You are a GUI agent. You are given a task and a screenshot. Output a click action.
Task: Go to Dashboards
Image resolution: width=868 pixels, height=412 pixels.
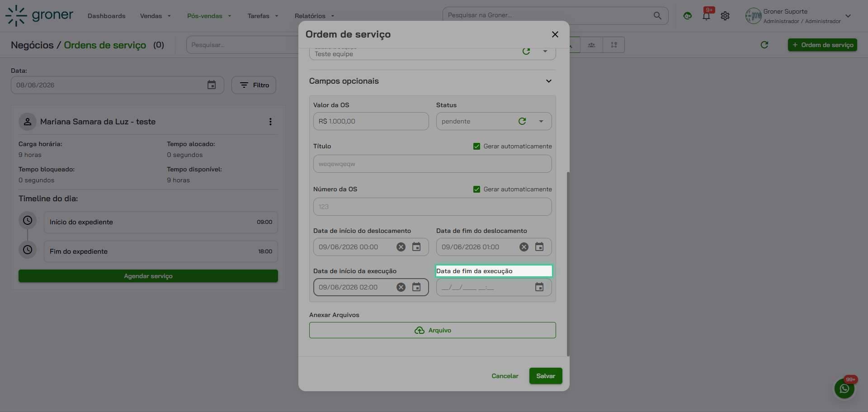(x=107, y=16)
